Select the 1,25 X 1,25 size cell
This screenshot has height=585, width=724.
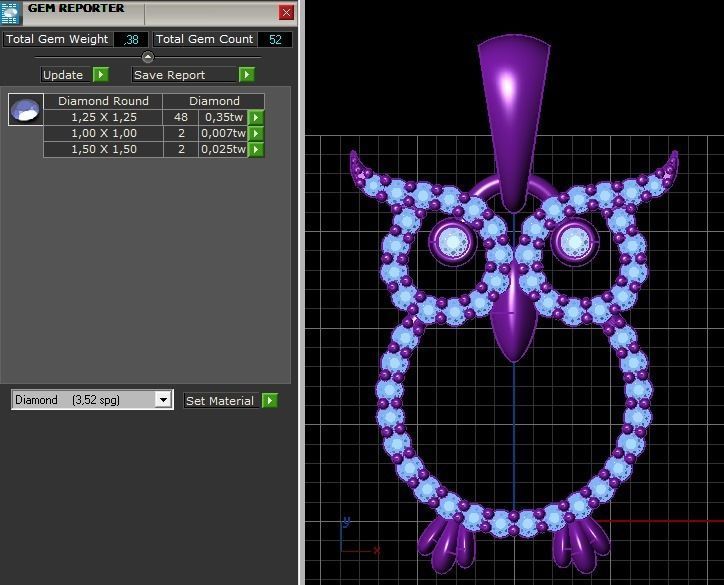[x=103, y=117]
